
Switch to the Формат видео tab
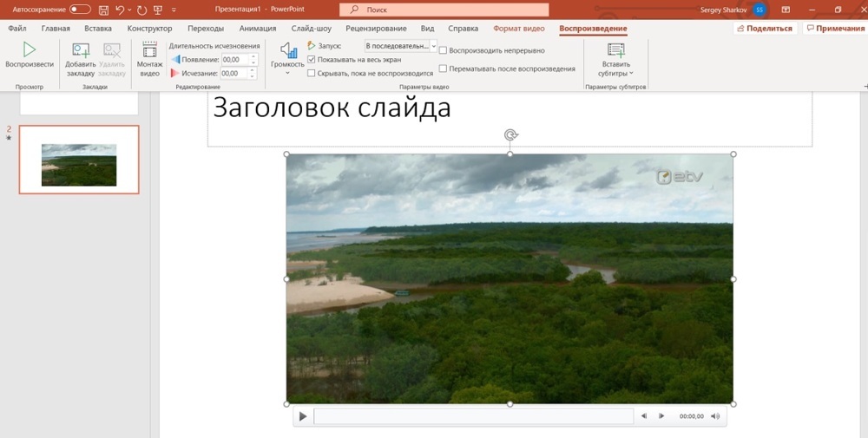519,29
